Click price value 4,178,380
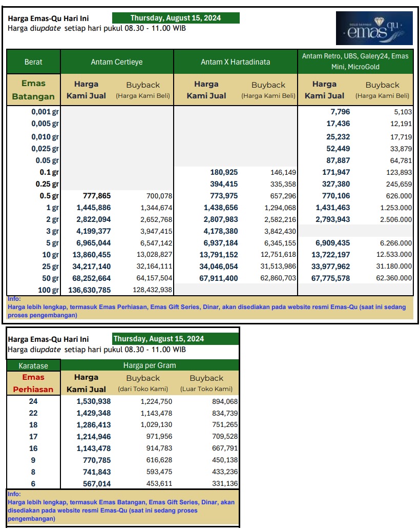 click(221, 231)
